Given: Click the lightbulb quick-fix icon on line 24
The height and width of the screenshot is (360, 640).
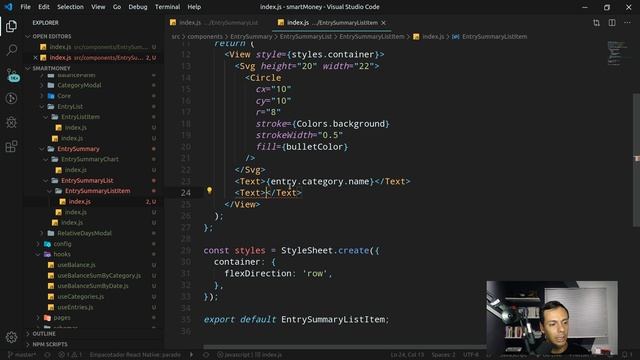Looking at the screenshot, I should (x=209, y=190).
